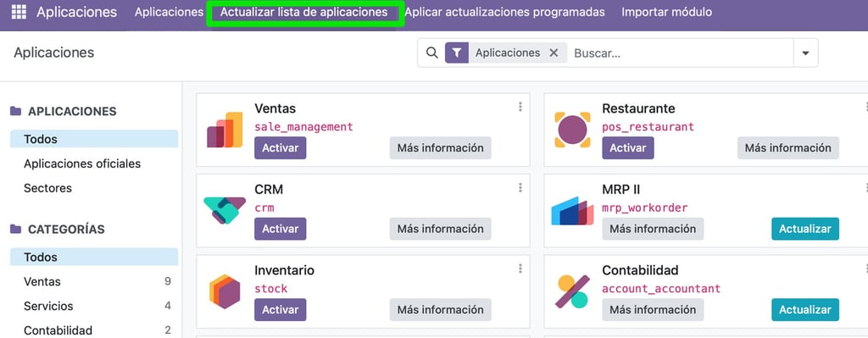The height and width of the screenshot is (338, 868).
Task: Open Más información for Restaurante
Action: coord(787,147)
